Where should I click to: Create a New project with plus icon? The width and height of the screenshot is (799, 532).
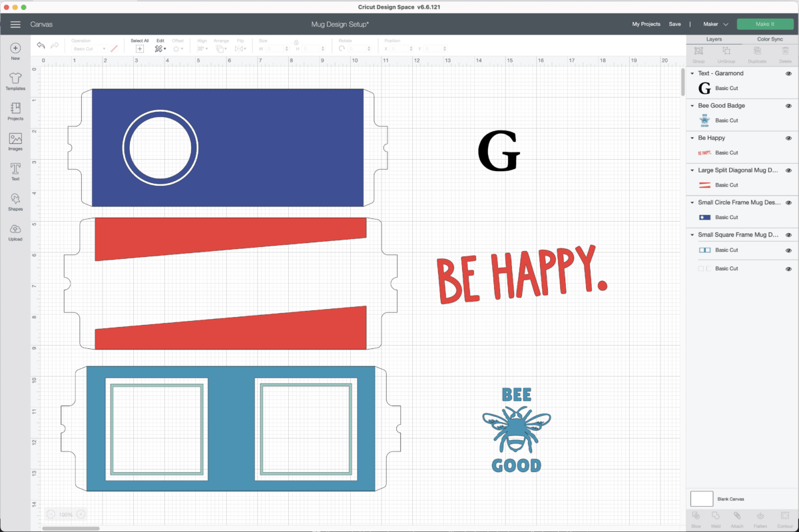click(15, 51)
